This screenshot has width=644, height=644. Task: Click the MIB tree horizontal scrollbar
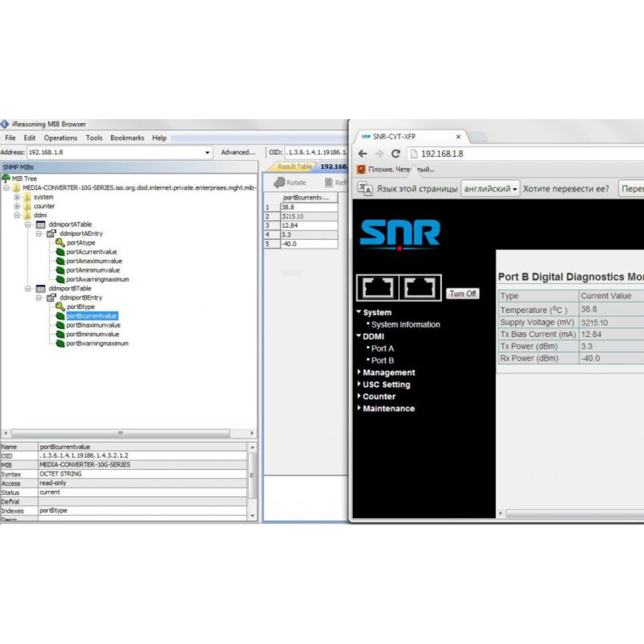[x=121, y=433]
